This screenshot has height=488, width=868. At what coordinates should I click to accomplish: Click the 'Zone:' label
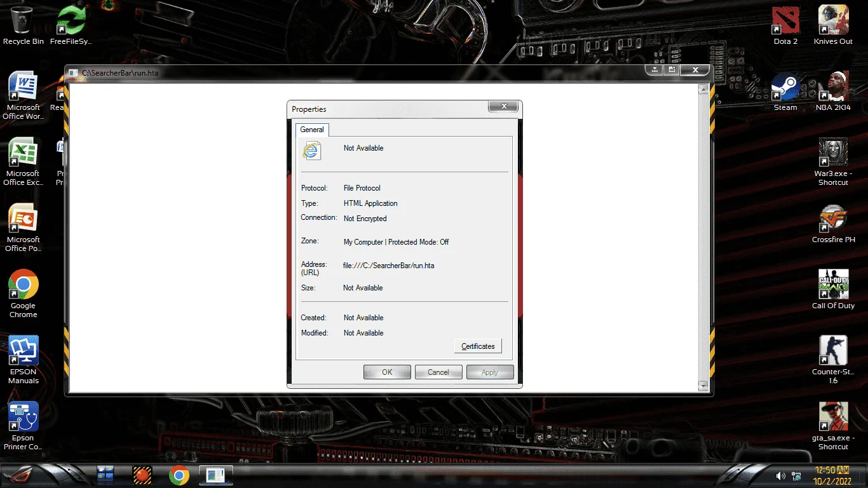(309, 241)
